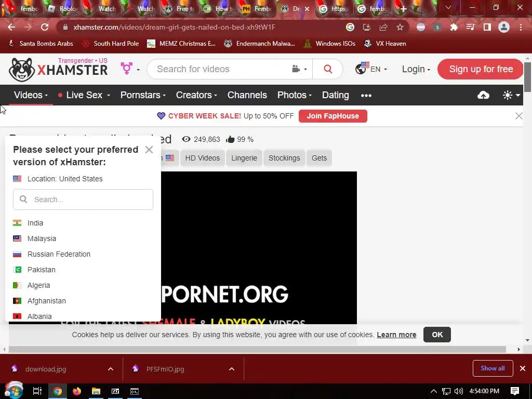Go to Dating section
The height and width of the screenshot is (399, 532).
coord(335,96)
